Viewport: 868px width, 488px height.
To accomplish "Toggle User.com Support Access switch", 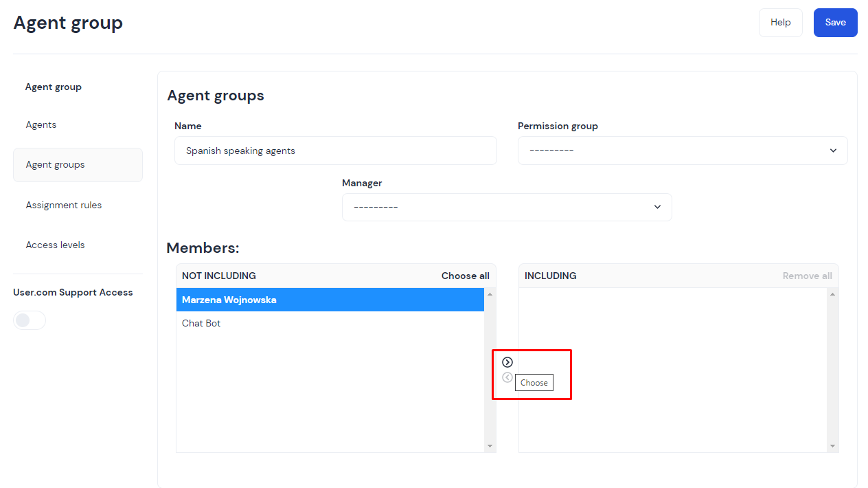I will [x=30, y=320].
